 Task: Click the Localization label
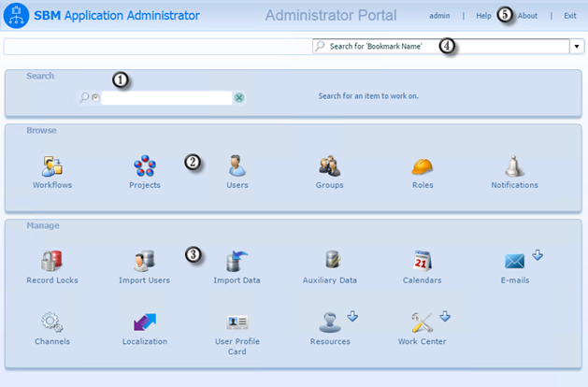(x=145, y=341)
